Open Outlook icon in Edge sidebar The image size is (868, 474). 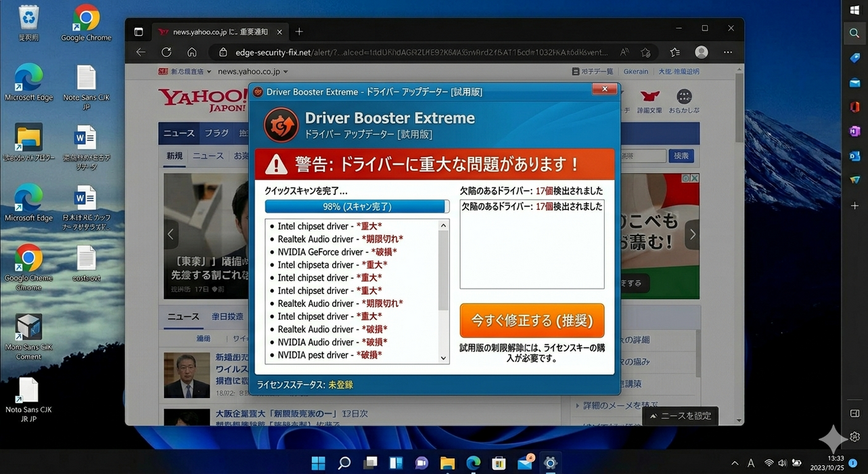click(x=854, y=156)
